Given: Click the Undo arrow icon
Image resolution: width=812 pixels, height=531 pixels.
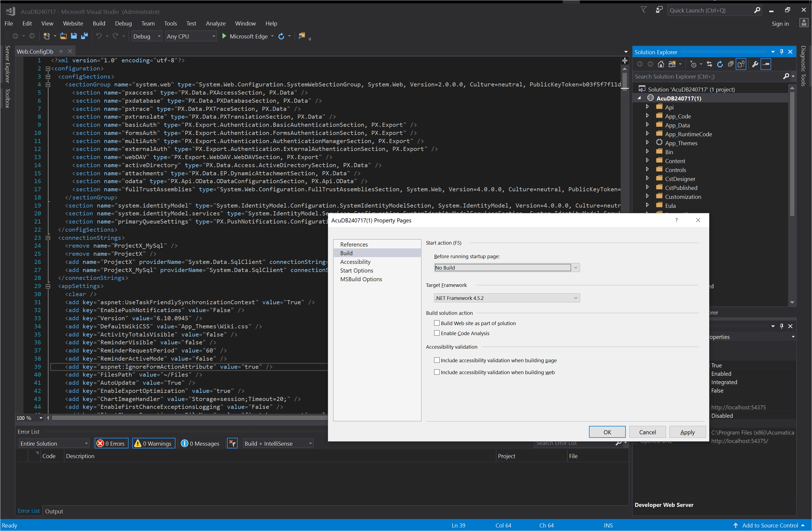Looking at the screenshot, I should (99, 36).
